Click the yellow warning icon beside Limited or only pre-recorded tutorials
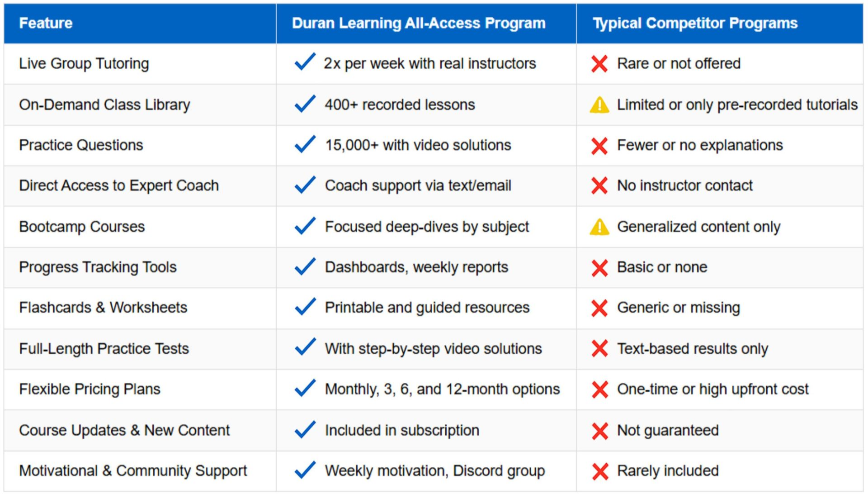Screen dimensions: 868x494 [599, 105]
